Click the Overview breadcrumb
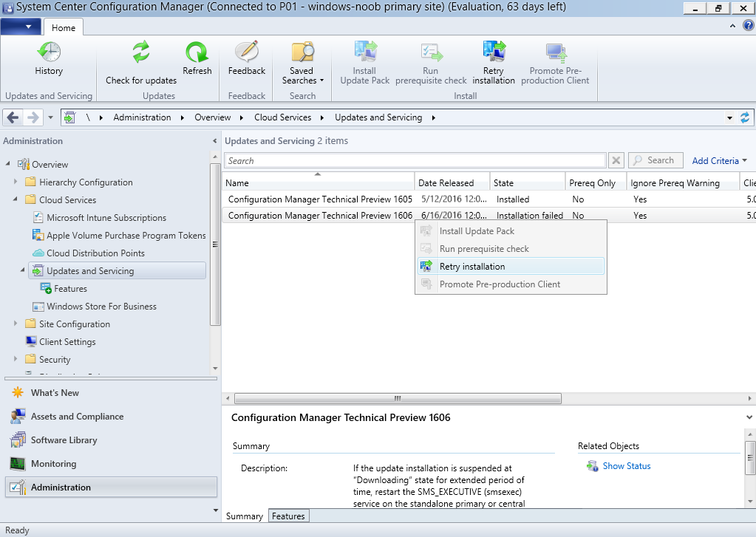The height and width of the screenshot is (537, 756). click(x=213, y=117)
